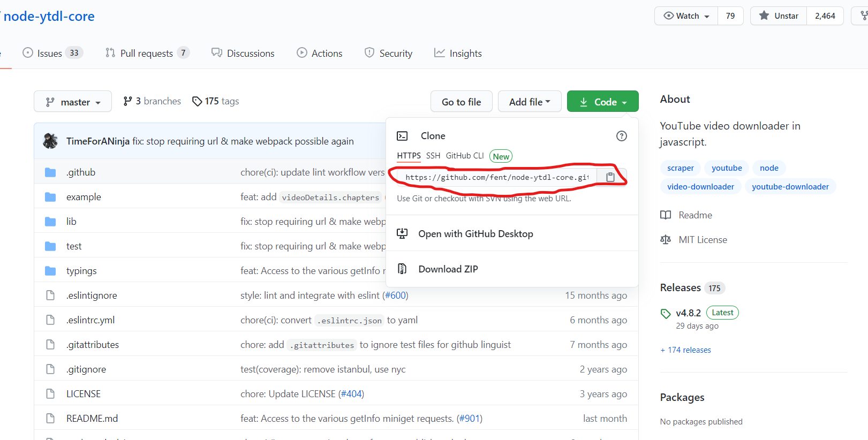This screenshot has width=868, height=440.
Task: Open the Security tab
Action: point(388,53)
